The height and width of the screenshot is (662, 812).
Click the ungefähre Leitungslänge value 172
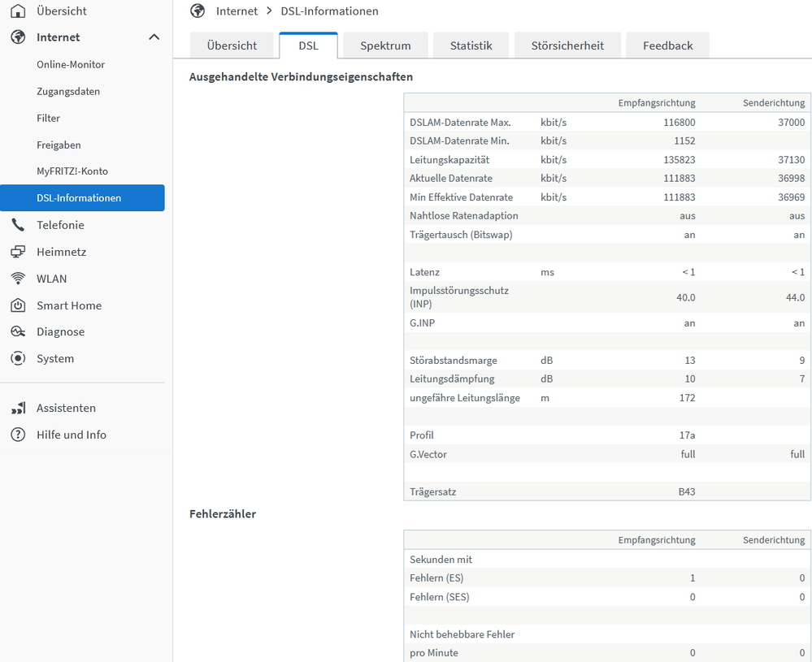[687, 397]
